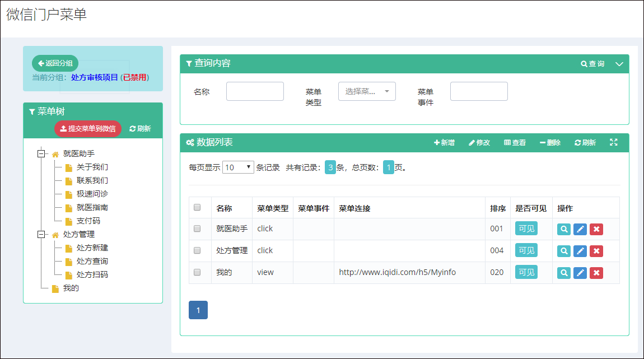Click the 返回分组 back button
644x359 pixels.
click(55, 63)
